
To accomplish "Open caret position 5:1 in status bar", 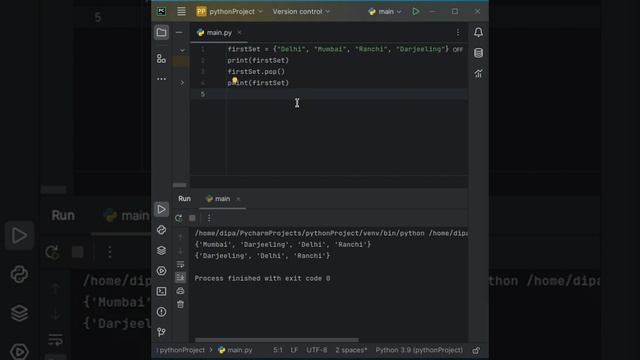I will 278,350.
